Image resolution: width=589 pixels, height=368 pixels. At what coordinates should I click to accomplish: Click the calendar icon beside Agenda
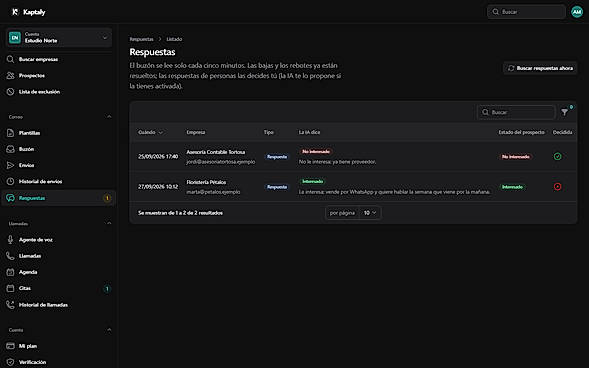pos(11,272)
